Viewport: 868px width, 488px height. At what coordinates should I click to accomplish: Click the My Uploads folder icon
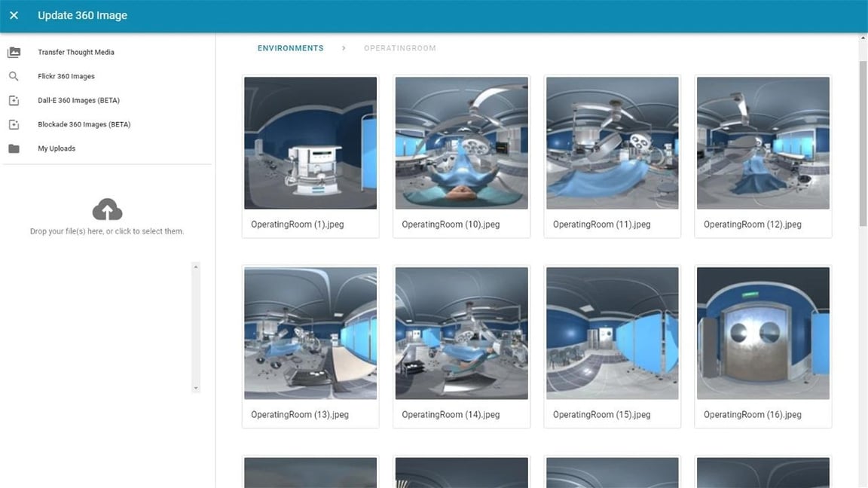14,148
